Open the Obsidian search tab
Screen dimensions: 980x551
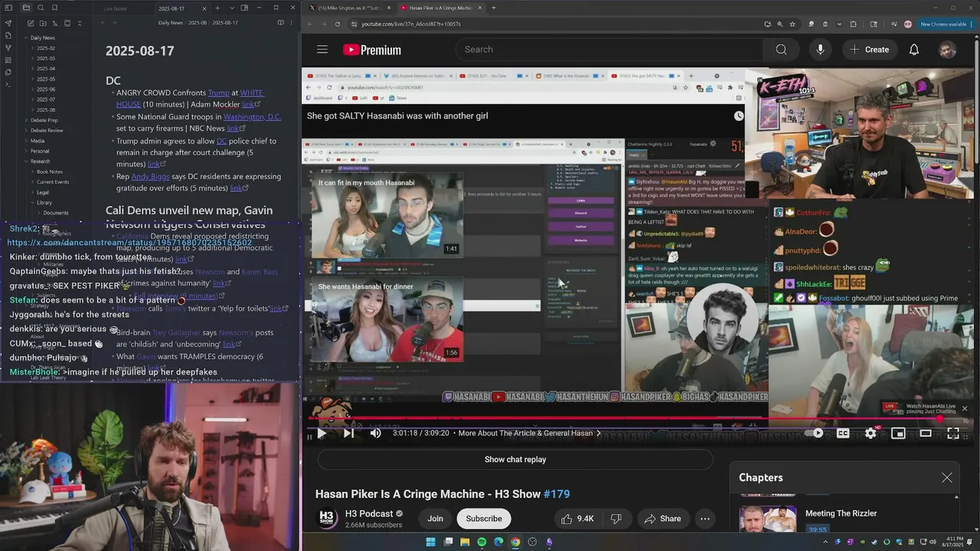click(41, 8)
